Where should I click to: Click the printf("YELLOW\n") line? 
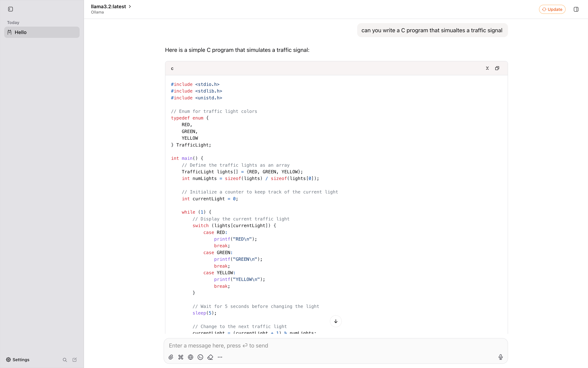(x=240, y=279)
